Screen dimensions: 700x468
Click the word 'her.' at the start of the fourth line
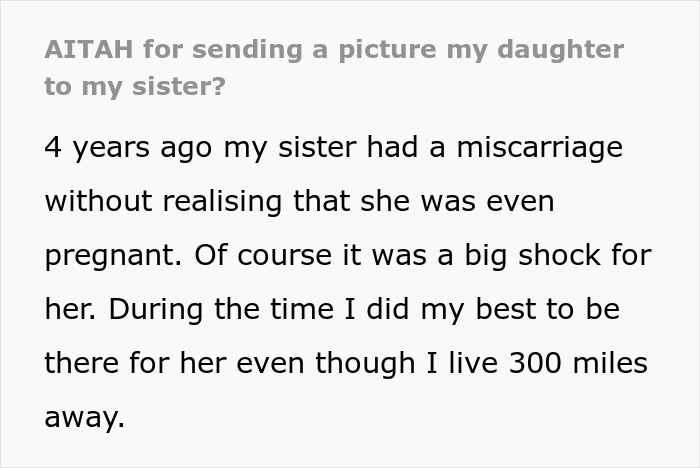68,309
